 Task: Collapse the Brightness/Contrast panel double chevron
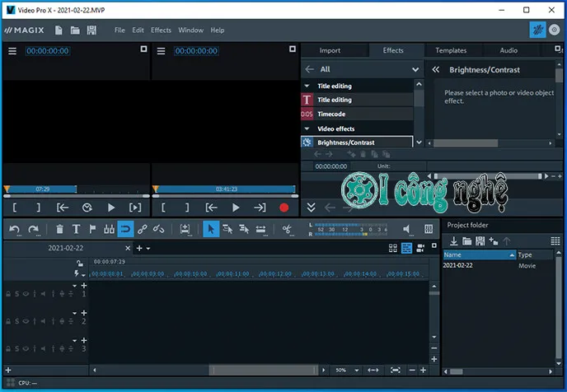point(436,70)
